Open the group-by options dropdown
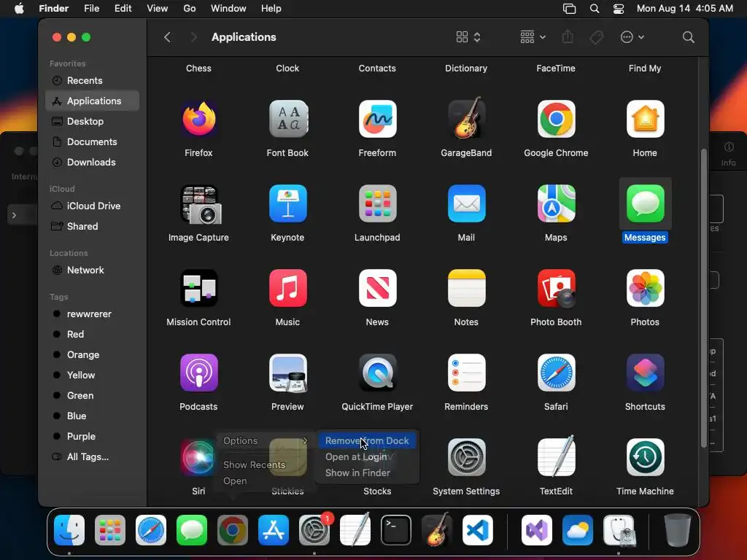 click(x=533, y=37)
